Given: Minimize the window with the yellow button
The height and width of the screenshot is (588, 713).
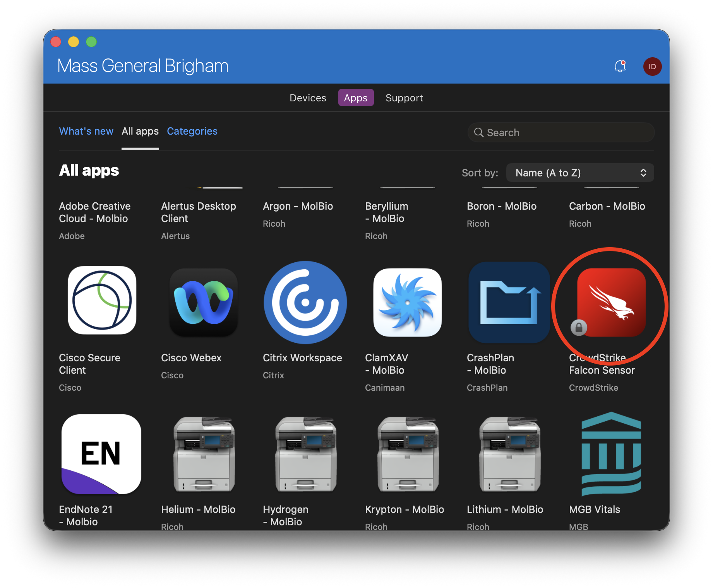Looking at the screenshot, I should 74,41.
